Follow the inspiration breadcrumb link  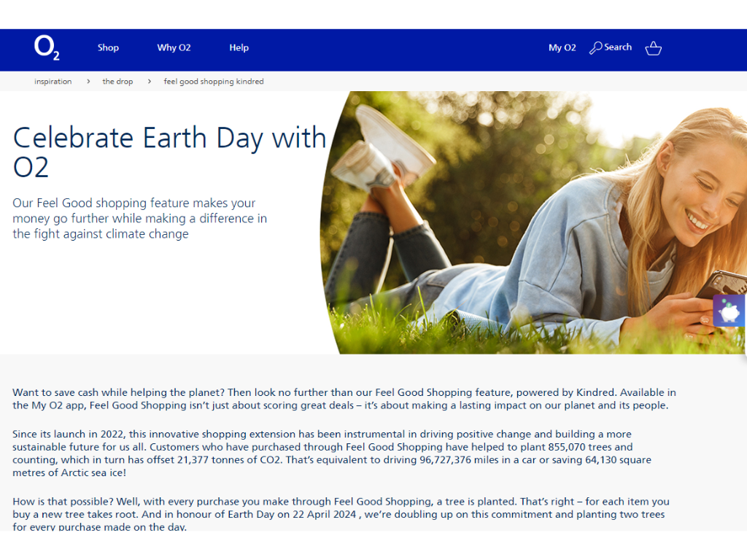coord(53,82)
